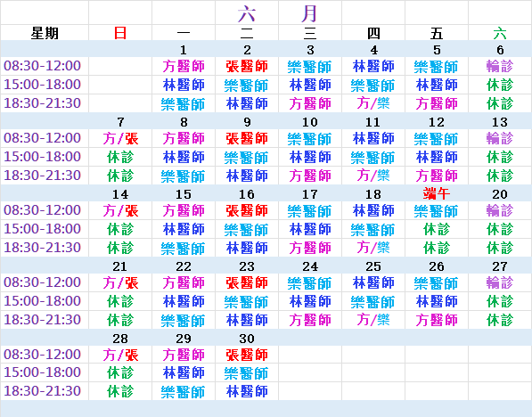Select date 1 morning 方醫師 cell
The height and width of the screenshot is (417, 532).
coord(184,66)
